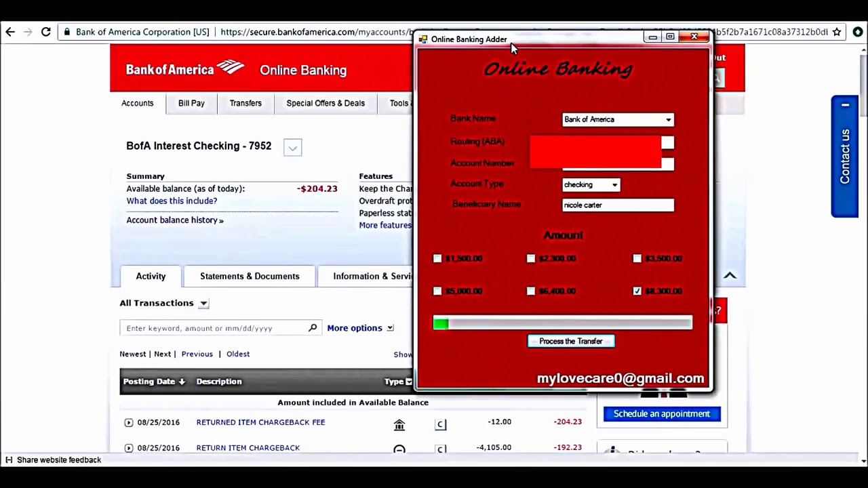Click the Beneficiary Name input field
Screen dimensions: 868x488
point(618,205)
